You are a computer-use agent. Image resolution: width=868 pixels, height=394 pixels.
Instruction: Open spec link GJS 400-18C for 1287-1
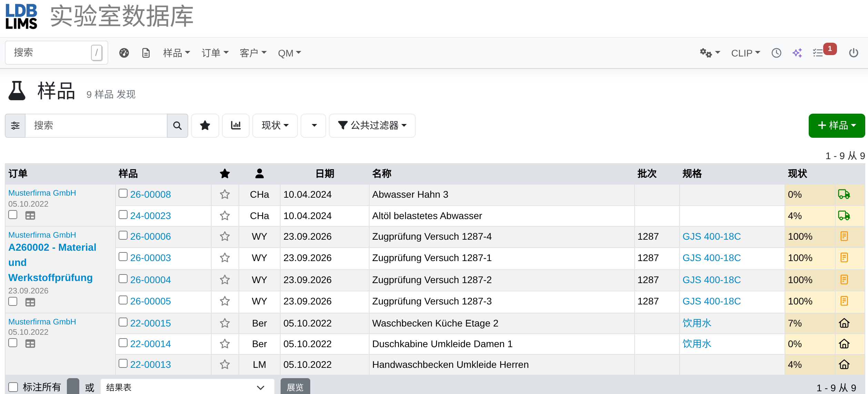pyautogui.click(x=711, y=258)
